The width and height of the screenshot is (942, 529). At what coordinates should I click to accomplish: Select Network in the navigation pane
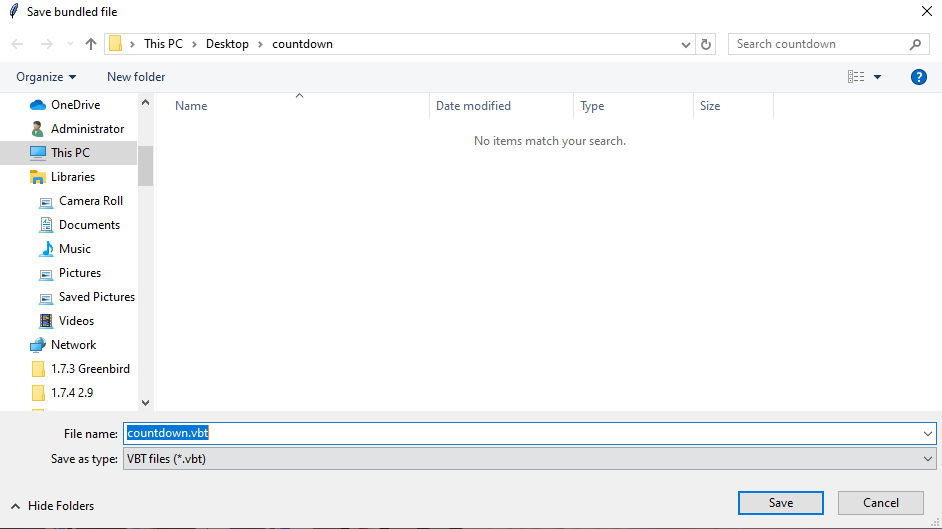(x=73, y=345)
